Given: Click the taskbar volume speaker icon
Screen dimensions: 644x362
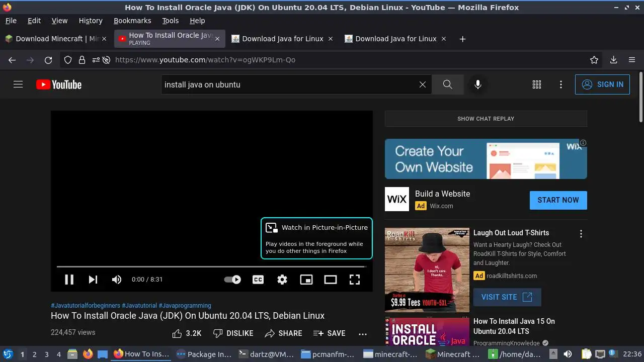Looking at the screenshot, I should 568,354.
